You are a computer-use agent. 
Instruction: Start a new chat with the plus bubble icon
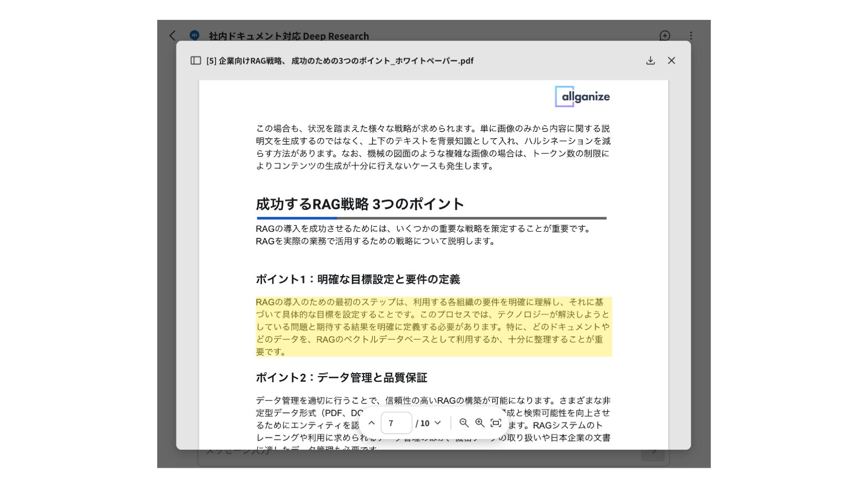coord(665,36)
